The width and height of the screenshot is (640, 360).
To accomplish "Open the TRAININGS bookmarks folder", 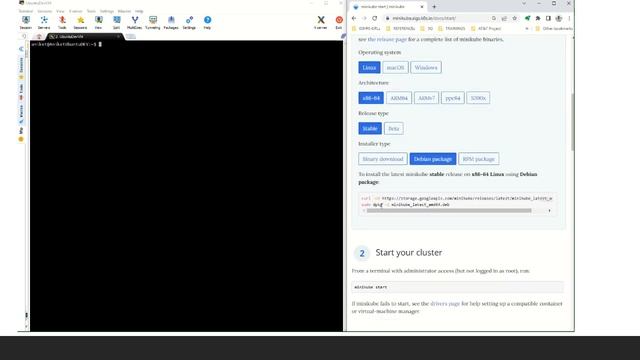I will click(x=451, y=29).
